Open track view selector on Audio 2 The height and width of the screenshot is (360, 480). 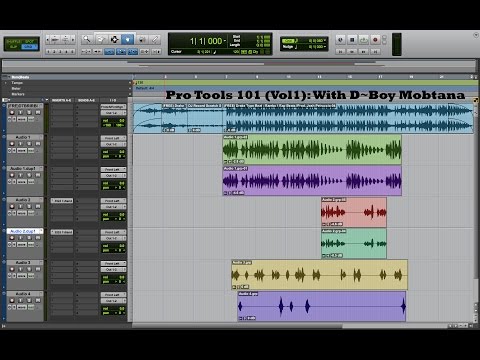[22, 213]
